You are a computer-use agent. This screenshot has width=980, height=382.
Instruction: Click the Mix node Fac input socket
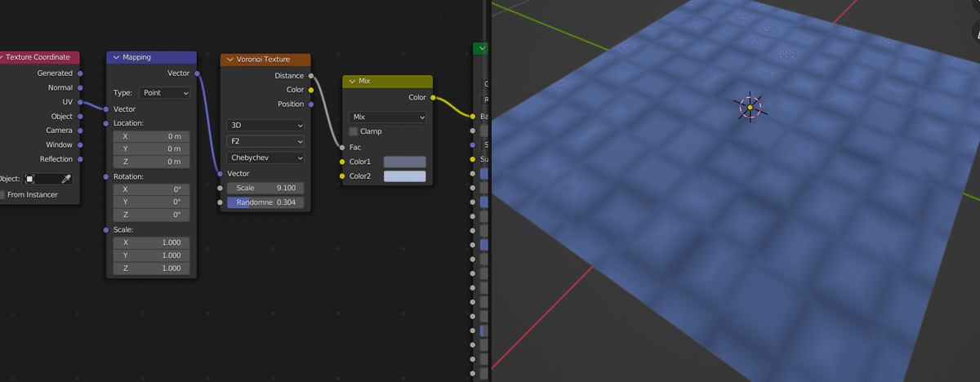click(x=342, y=148)
